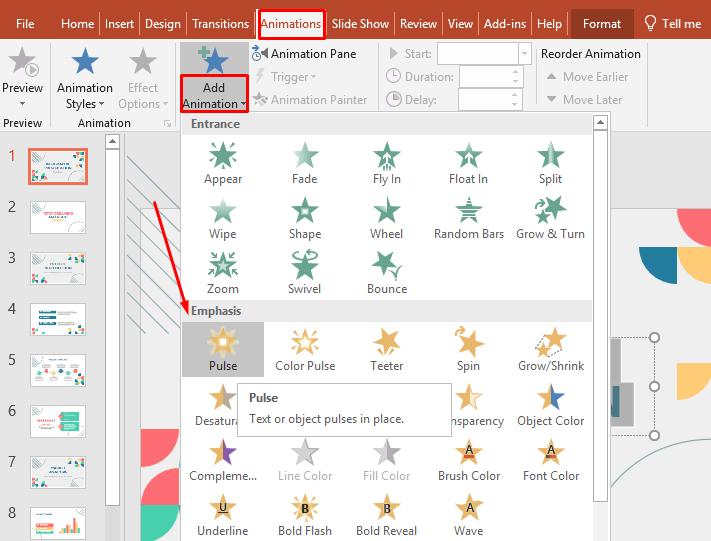Open the Start timing dropdown

pyautogui.click(x=525, y=54)
